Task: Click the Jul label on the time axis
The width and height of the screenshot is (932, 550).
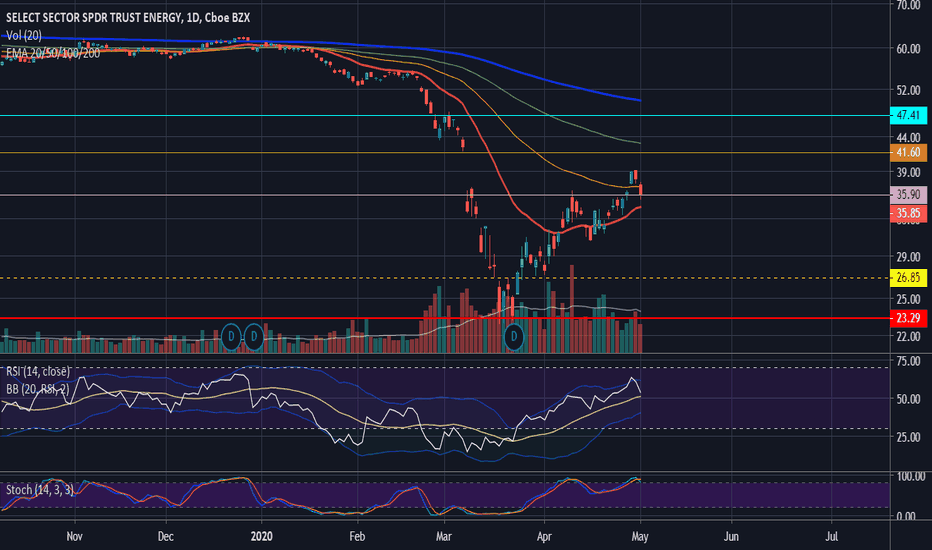Action: click(832, 536)
